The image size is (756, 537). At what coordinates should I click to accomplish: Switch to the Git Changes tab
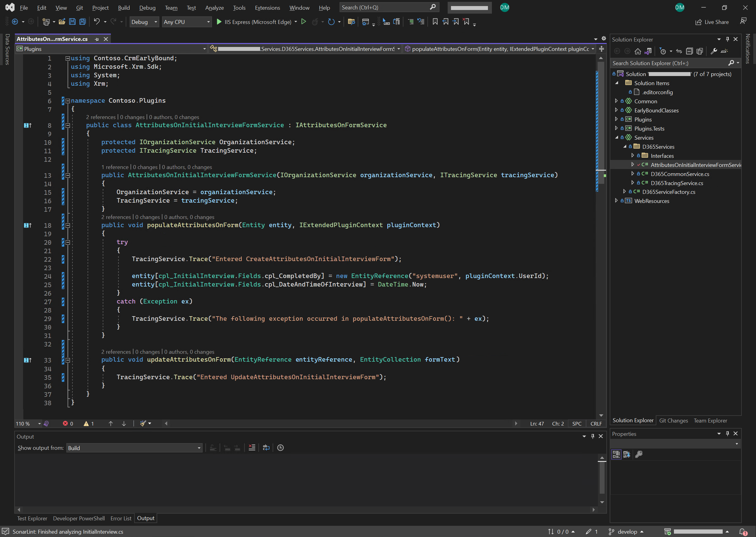pos(673,421)
